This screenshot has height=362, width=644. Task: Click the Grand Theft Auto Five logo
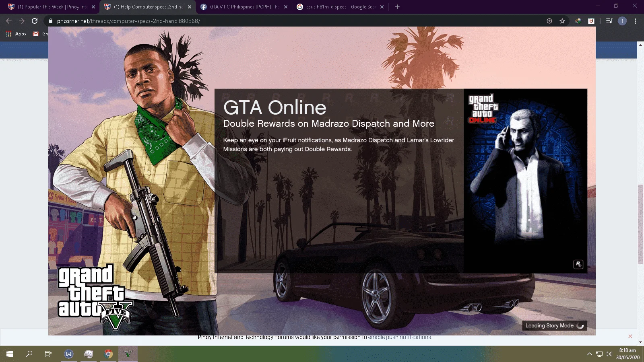(x=95, y=297)
